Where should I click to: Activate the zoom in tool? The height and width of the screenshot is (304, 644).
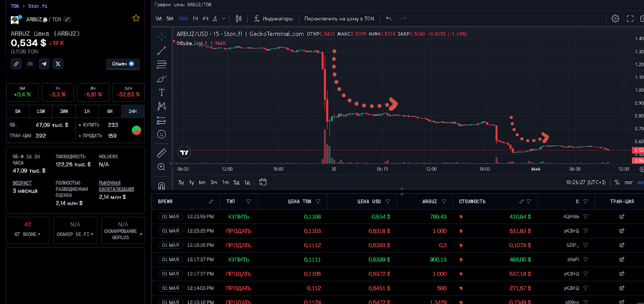(161, 167)
